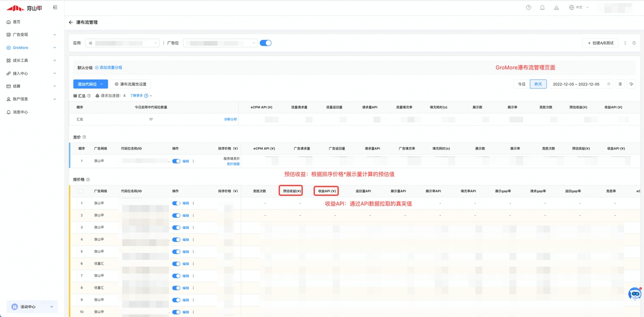Click the help icon next to 按价格
This screenshot has height=317, width=644.
[88, 180]
